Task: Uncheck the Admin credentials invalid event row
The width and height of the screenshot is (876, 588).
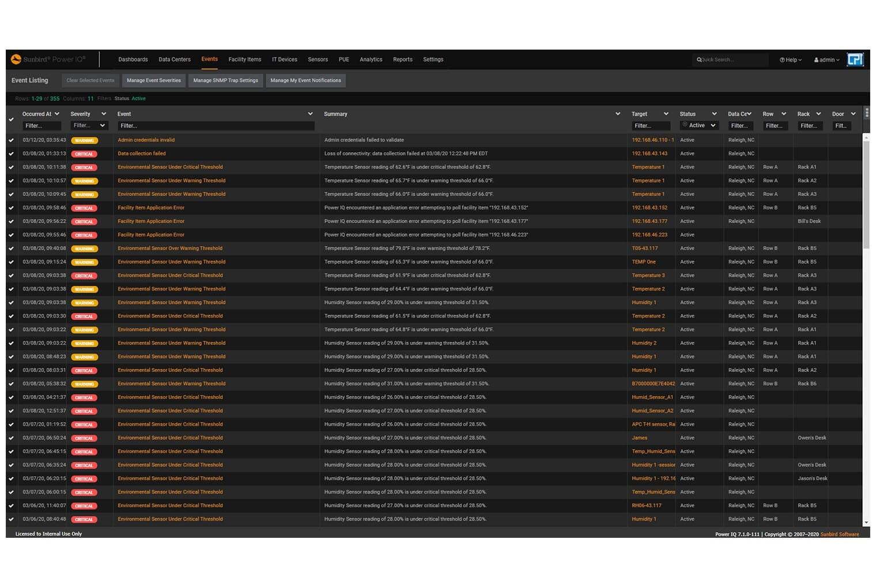Action: coord(11,140)
